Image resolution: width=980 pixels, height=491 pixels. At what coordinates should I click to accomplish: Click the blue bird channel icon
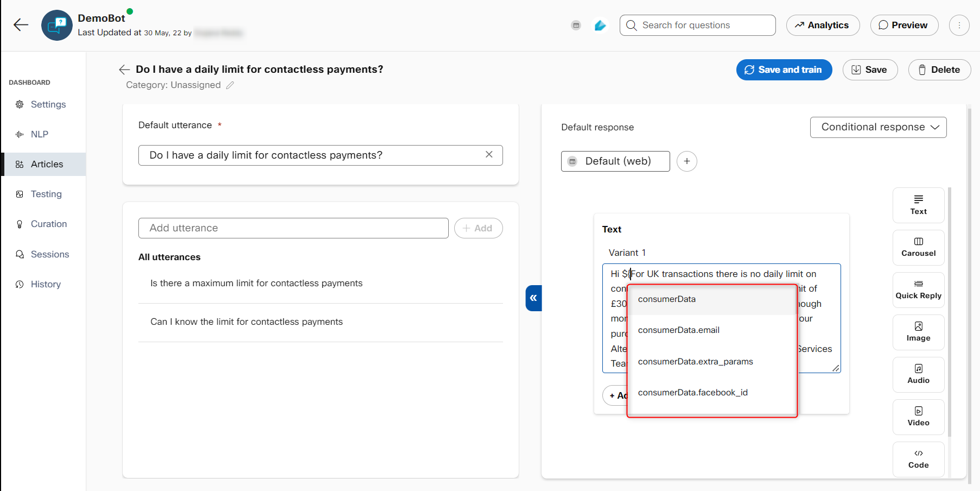click(x=600, y=25)
